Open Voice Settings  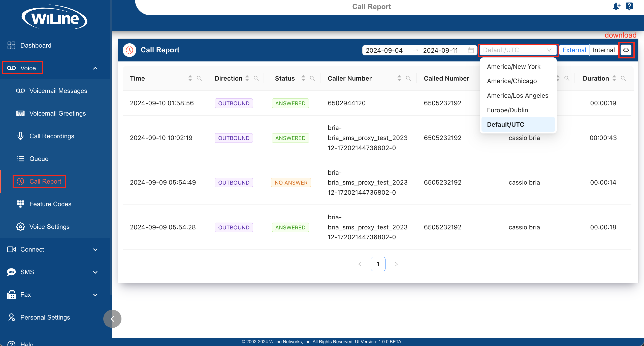49,227
